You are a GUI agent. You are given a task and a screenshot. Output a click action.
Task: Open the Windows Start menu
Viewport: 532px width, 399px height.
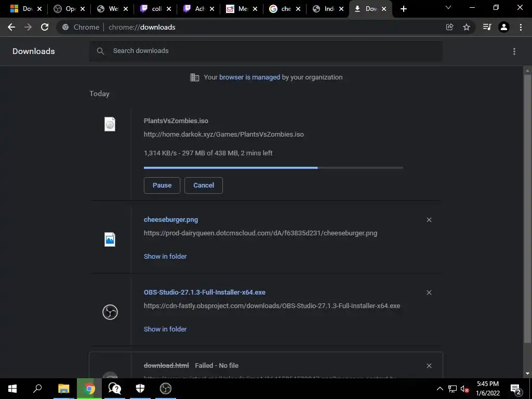[12, 389]
